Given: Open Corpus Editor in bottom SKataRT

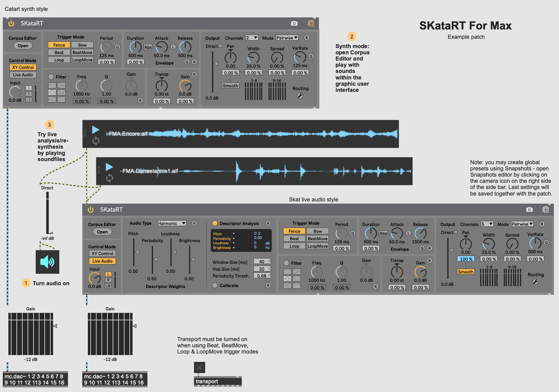Looking at the screenshot, I should pyautogui.click(x=102, y=232).
